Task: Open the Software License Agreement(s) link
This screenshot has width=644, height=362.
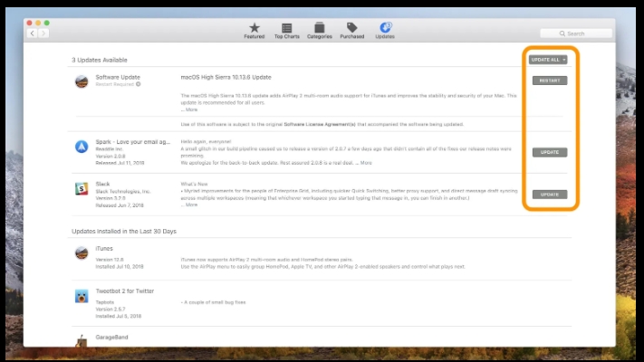Action: coord(320,124)
